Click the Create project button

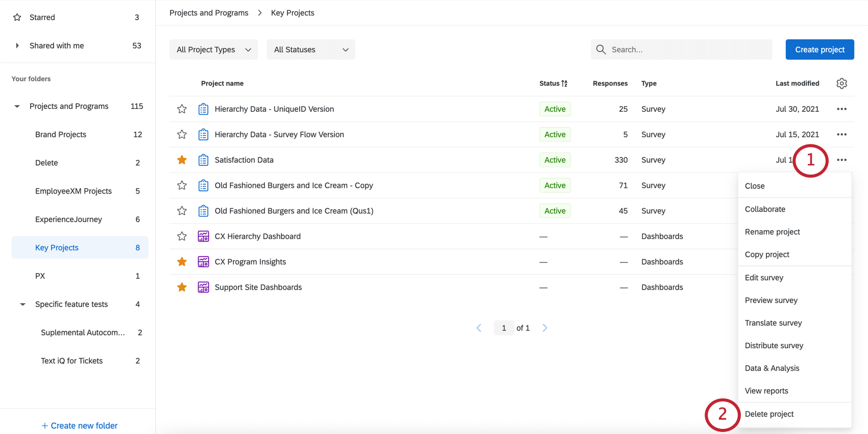tap(819, 50)
